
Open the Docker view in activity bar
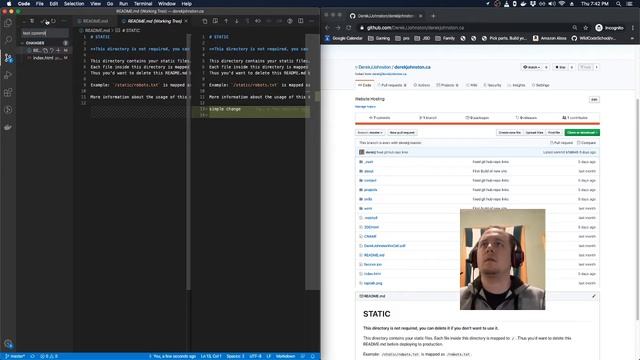tap(8, 127)
